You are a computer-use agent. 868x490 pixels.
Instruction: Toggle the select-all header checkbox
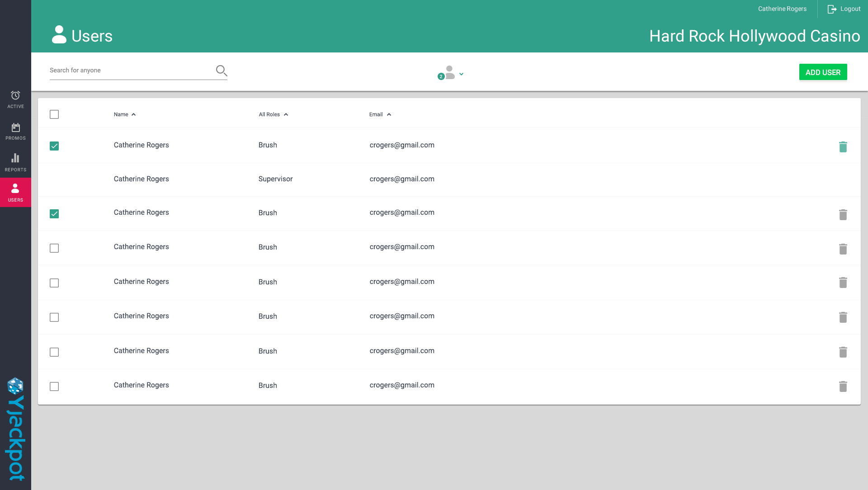54,114
